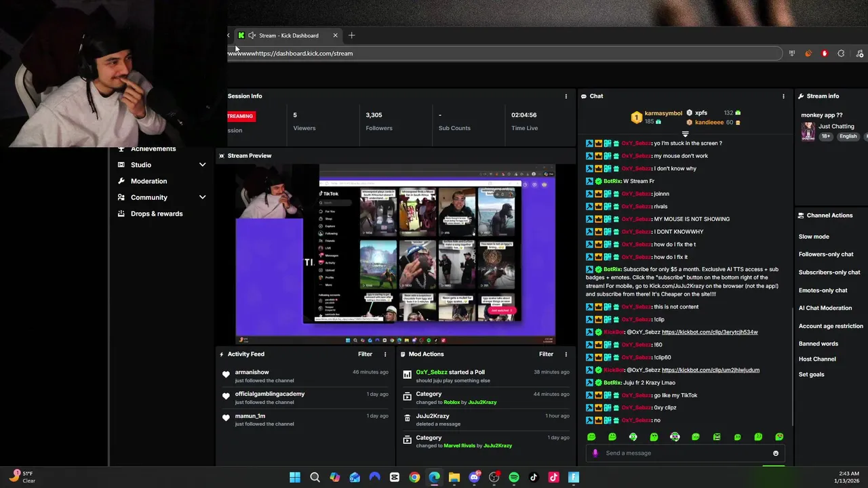Open Banned words channel action

818,344
